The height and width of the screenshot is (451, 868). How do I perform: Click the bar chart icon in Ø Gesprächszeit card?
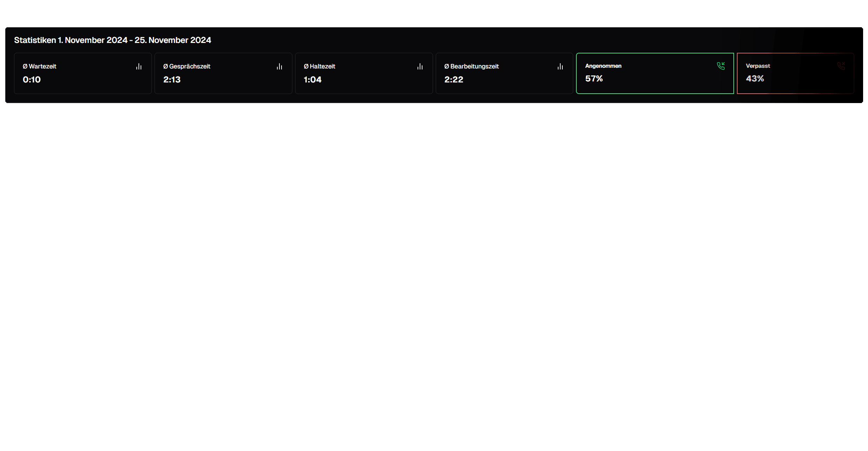(x=279, y=66)
